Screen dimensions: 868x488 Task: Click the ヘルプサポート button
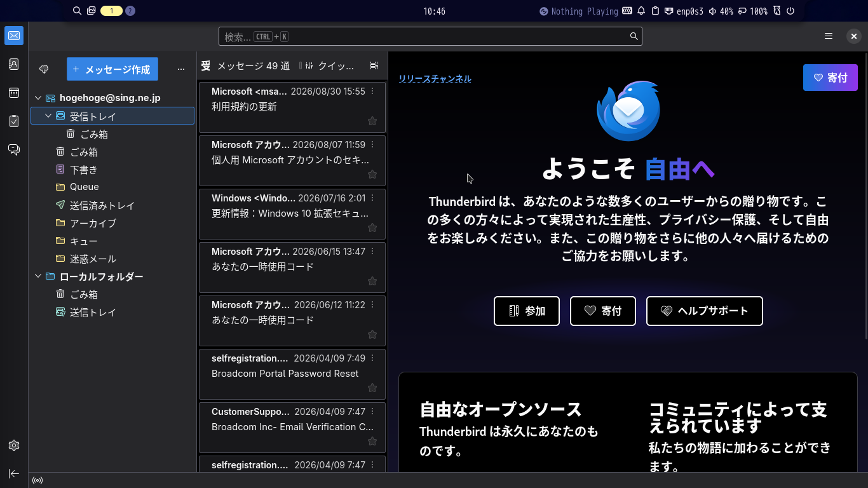(x=705, y=311)
